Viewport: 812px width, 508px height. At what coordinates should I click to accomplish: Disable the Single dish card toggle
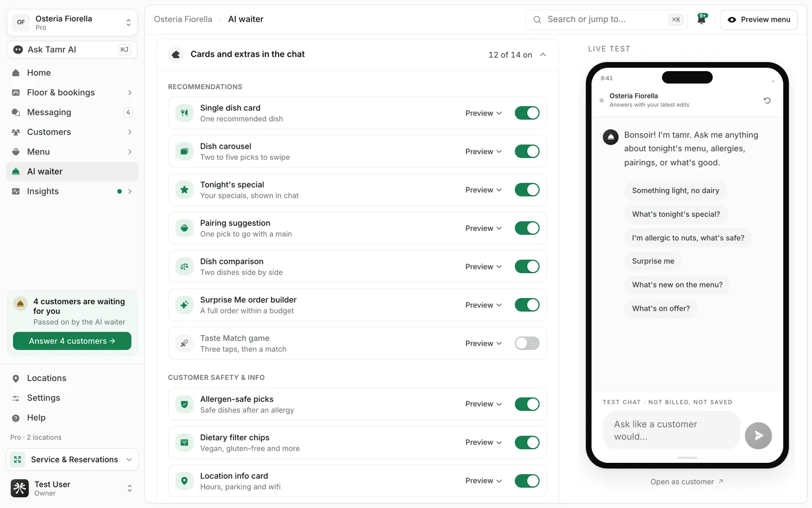(x=527, y=113)
